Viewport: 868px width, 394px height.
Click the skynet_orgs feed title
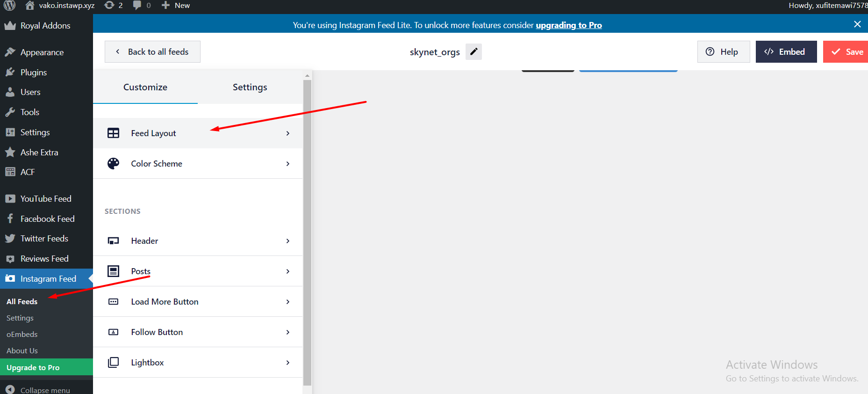point(435,52)
